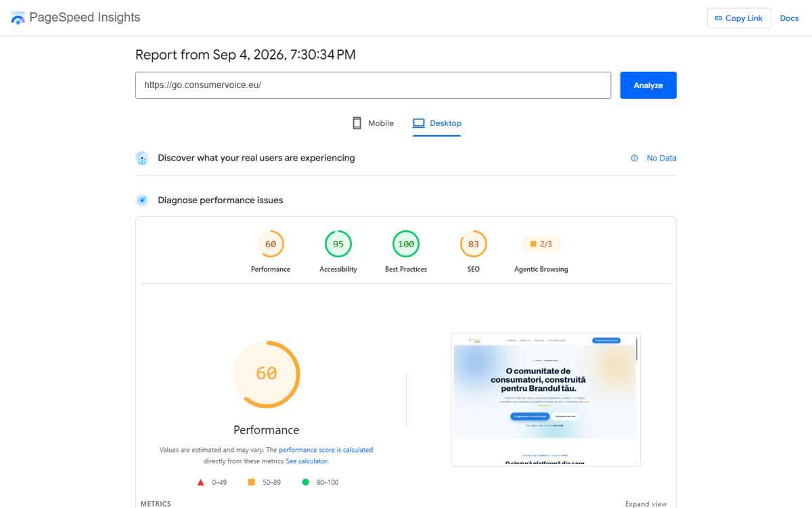Click the info icon beside No Data
The height and width of the screenshot is (508, 812).
click(634, 158)
